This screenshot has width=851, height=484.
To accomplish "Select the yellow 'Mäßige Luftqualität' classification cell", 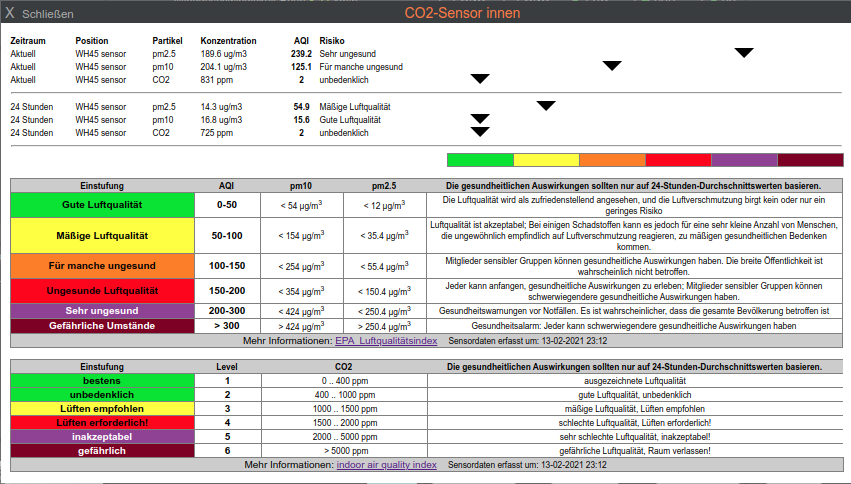I will click(102, 235).
